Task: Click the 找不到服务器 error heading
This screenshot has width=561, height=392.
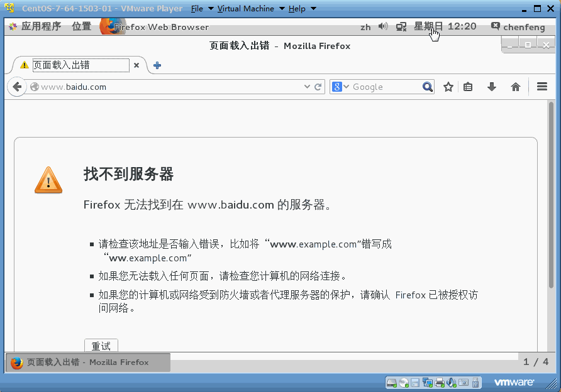Action: tap(128, 175)
